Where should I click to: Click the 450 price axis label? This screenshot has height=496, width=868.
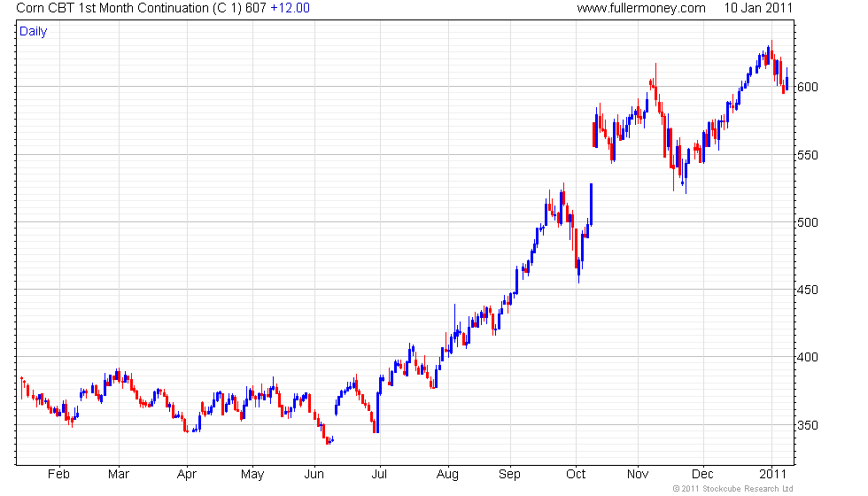pos(807,291)
